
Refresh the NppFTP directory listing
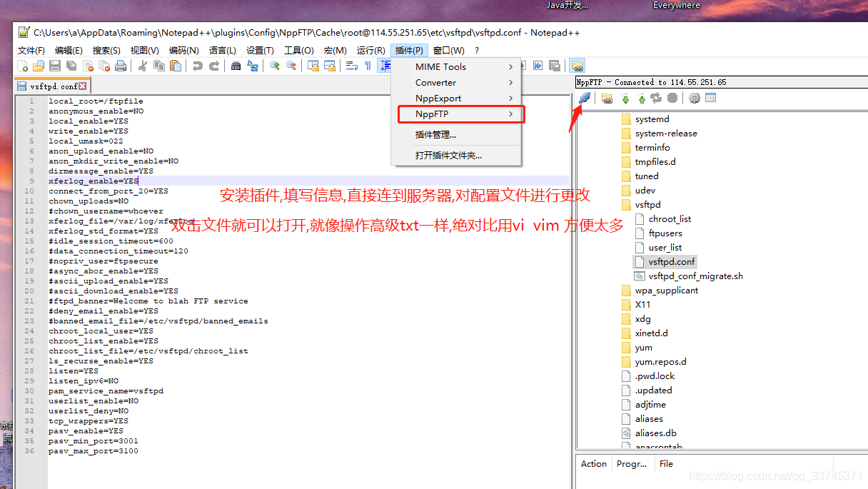pyautogui.click(x=656, y=99)
